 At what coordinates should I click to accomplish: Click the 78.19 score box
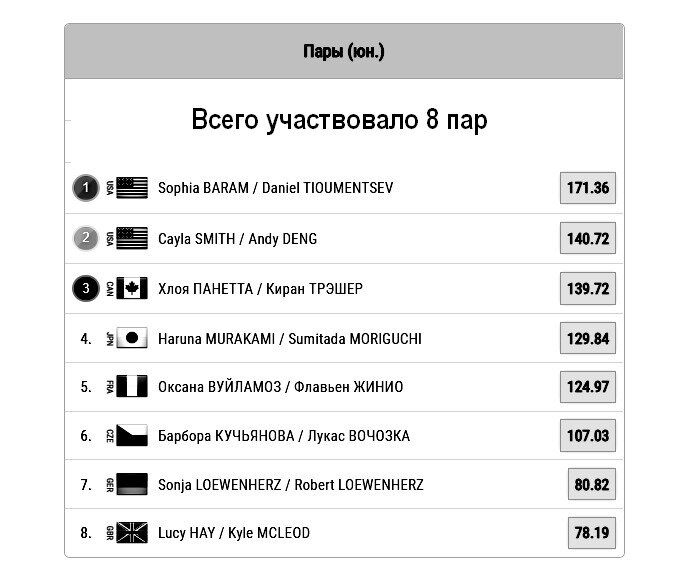592,533
